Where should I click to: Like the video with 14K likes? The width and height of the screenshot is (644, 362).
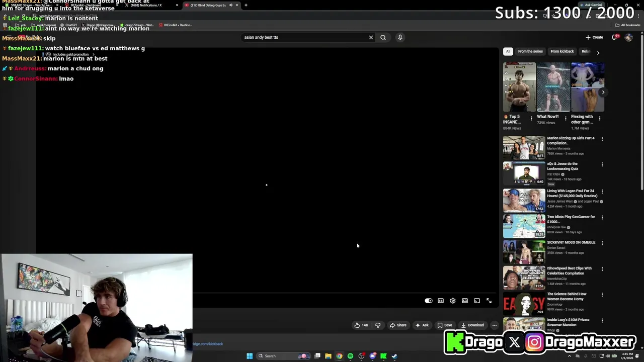[361, 325]
